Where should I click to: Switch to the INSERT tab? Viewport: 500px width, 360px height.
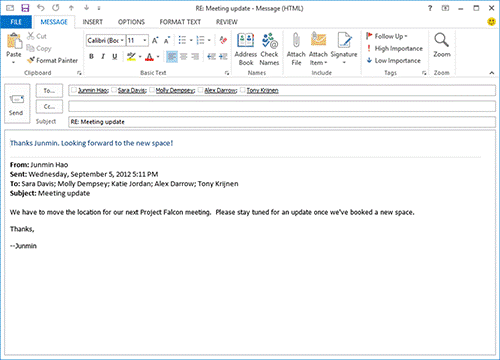coord(93,22)
